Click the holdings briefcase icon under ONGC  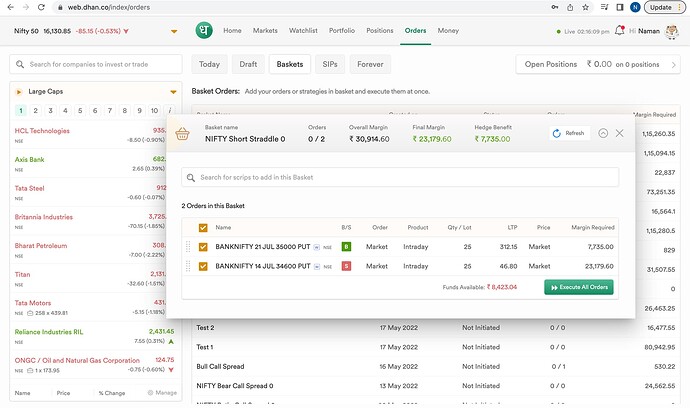(30, 371)
